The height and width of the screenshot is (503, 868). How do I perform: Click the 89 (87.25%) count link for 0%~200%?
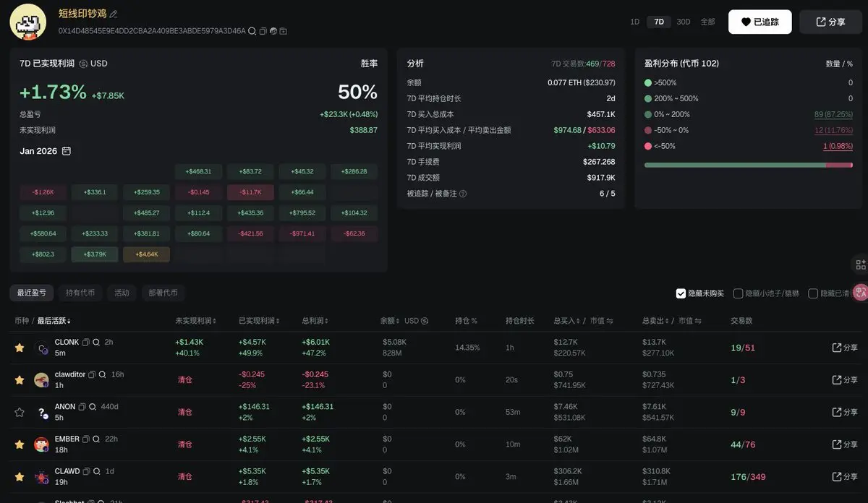tap(833, 114)
